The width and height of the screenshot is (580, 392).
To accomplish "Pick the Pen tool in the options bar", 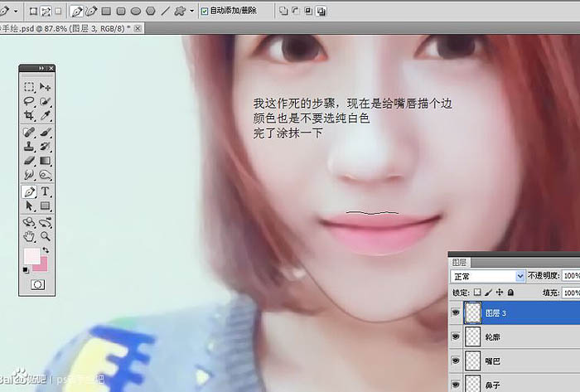I will [x=76, y=12].
